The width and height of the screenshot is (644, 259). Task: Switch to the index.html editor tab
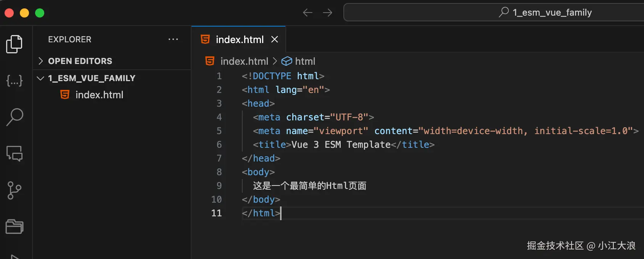pyautogui.click(x=239, y=40)
